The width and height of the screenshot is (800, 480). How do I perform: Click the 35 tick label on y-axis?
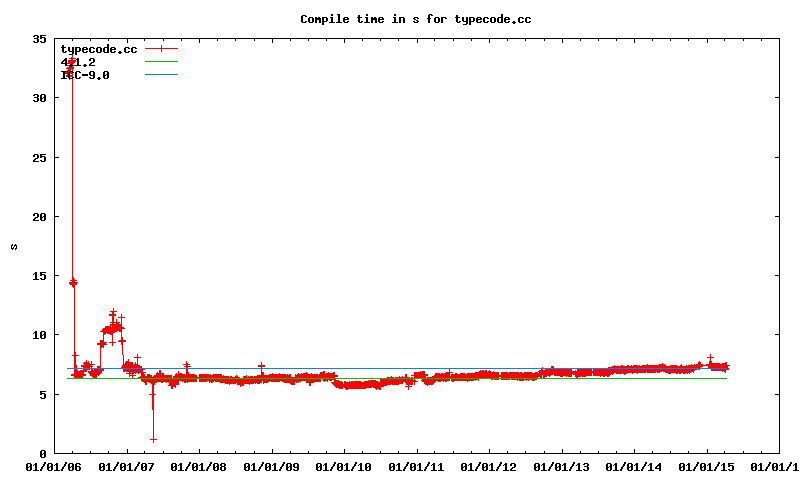pos(38,39)
